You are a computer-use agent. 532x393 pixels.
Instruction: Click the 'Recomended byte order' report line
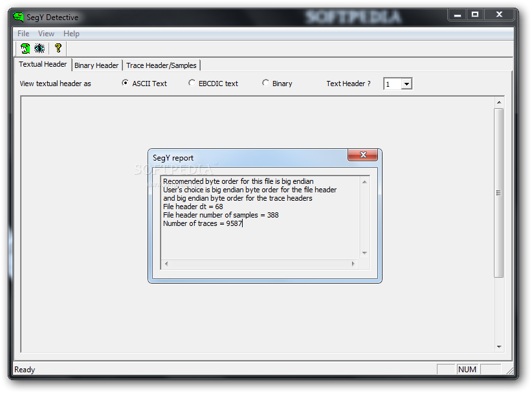point(238,181)
